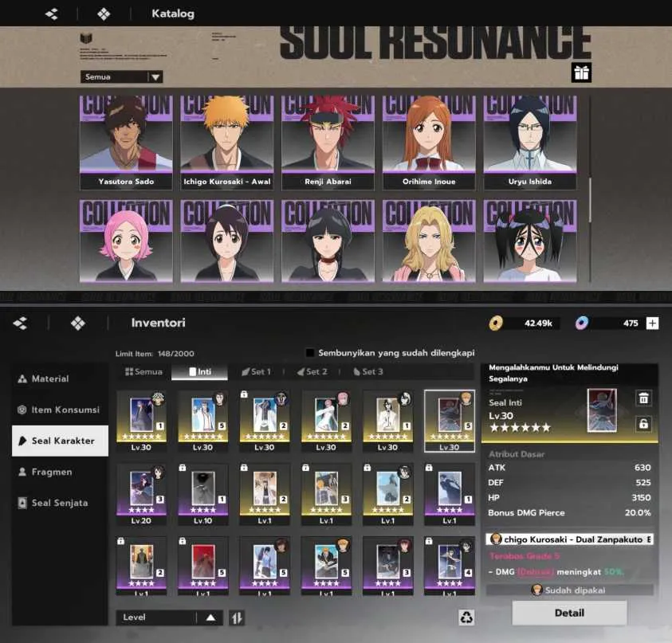
Task: Click the Inventori title text
Action: (x=158, y=323)
